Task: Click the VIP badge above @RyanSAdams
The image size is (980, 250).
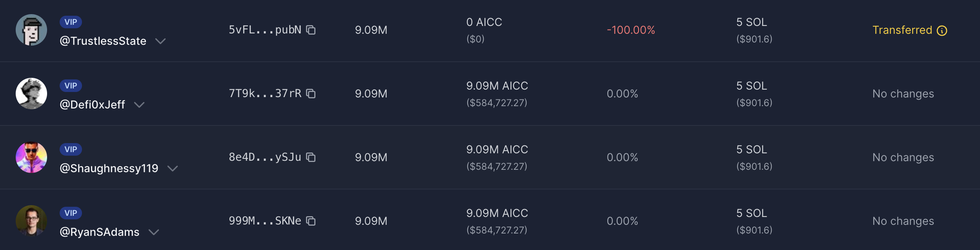Action: point(71,213)
